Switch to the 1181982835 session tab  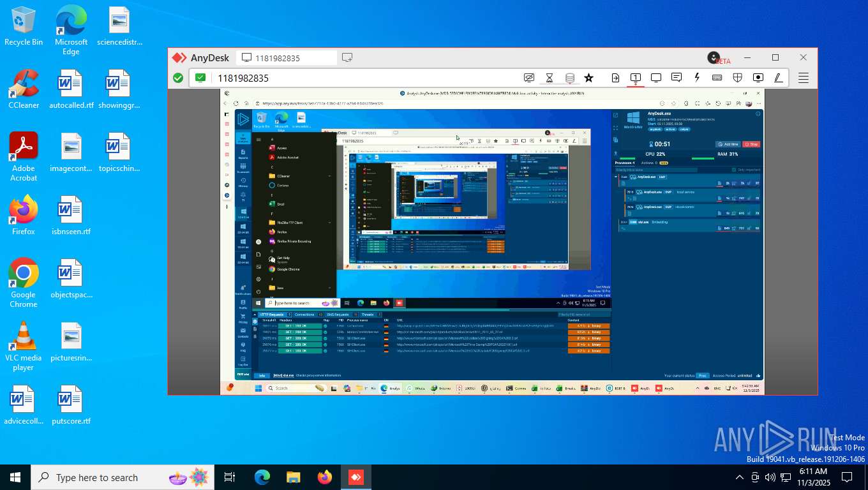click(x=287, y=58)
